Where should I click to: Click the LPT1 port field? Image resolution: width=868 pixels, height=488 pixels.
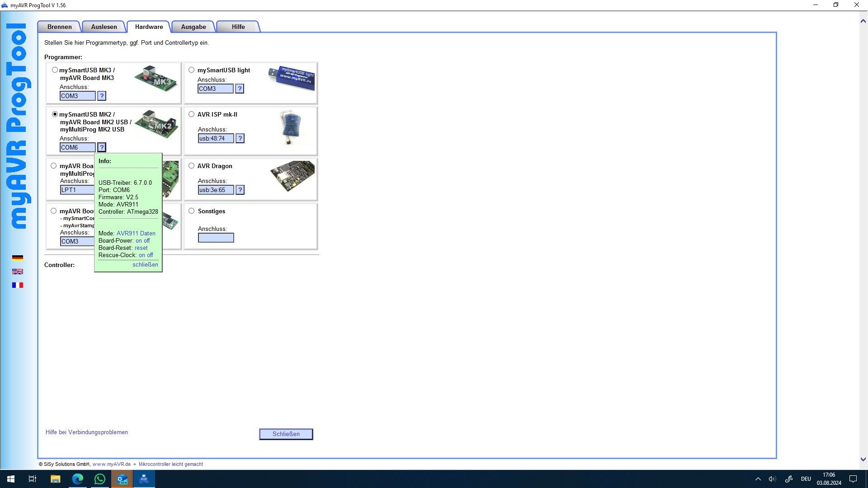click(77, 190)
